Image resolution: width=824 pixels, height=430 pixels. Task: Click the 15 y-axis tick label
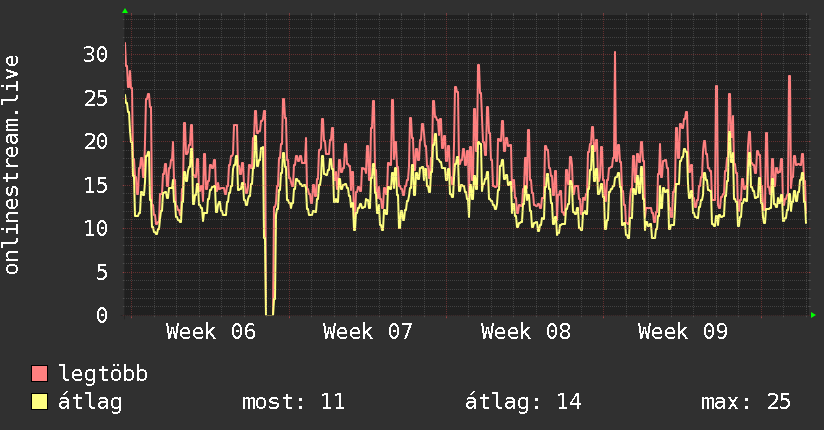[x=96, y=185]
